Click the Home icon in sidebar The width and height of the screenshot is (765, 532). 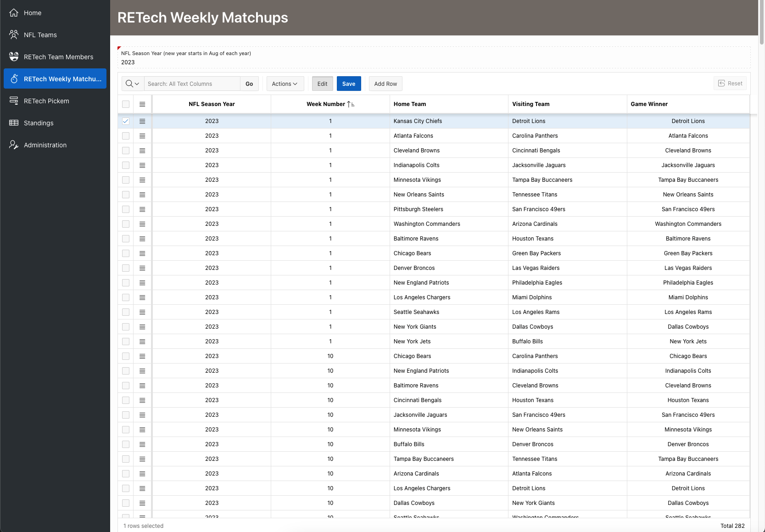click(14, 13)
